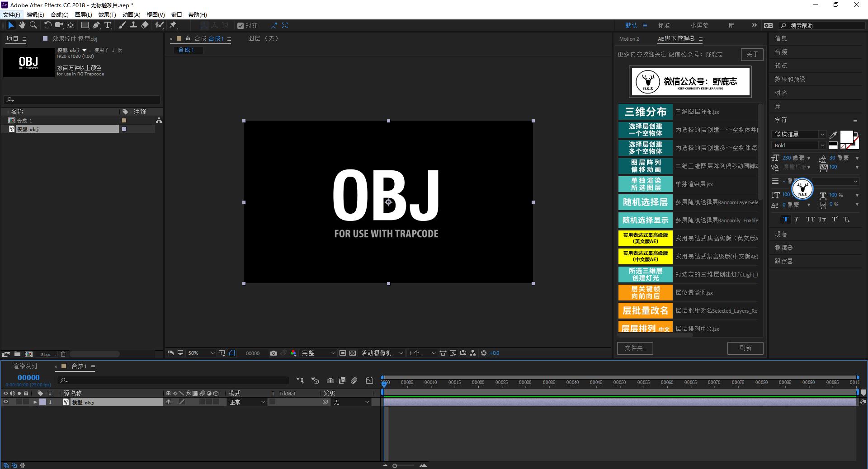Enable Faux Bold text style
868x469 pixels.
785,219
